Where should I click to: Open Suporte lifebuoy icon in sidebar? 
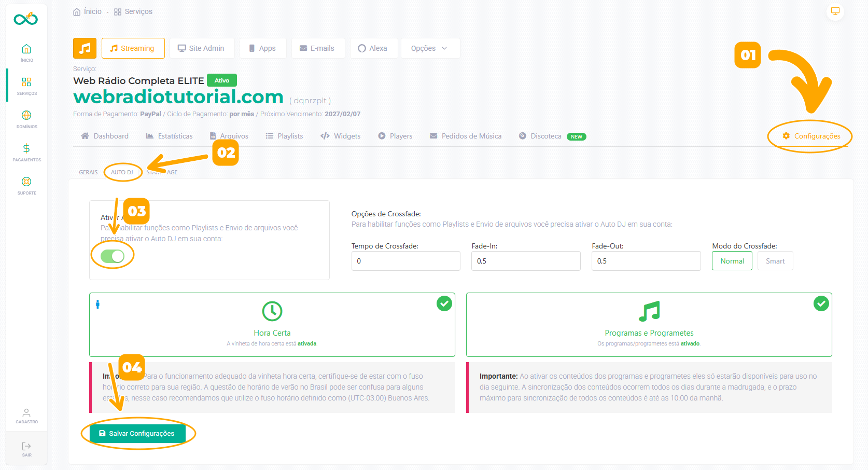(26, 185)
